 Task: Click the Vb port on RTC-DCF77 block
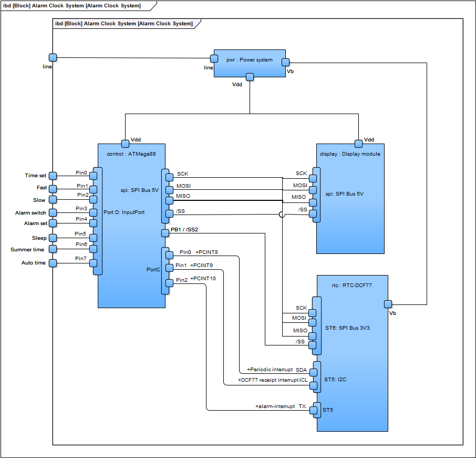388,304
